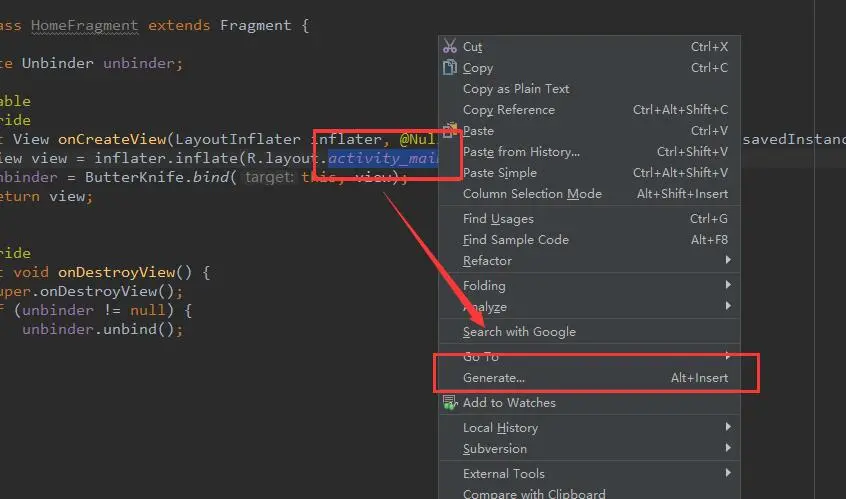The image size is (846, 499).
Task: Click the savedInstance parameter text
Action: 794,139
